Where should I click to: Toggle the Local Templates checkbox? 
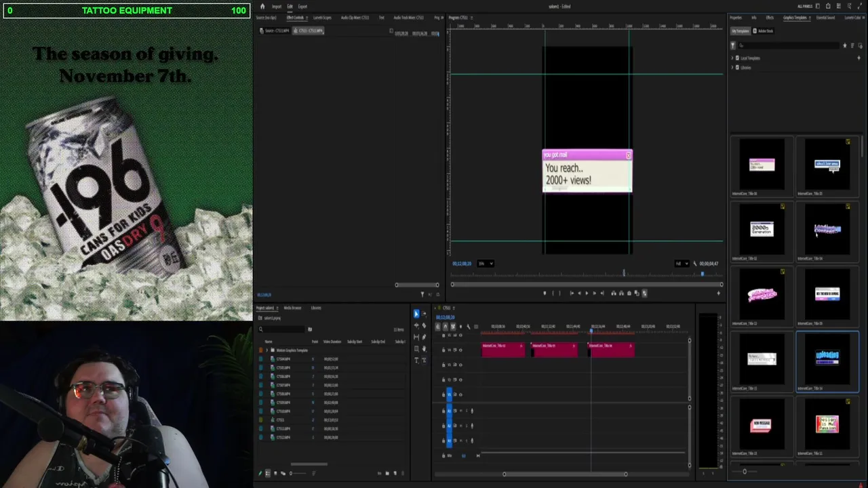737,58
